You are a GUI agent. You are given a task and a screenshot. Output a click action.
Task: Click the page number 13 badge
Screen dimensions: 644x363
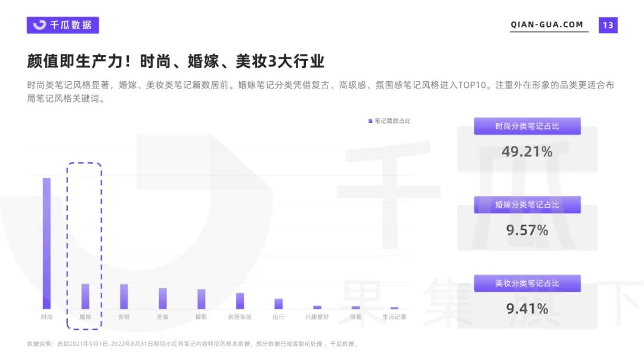(x=607, y=25)
